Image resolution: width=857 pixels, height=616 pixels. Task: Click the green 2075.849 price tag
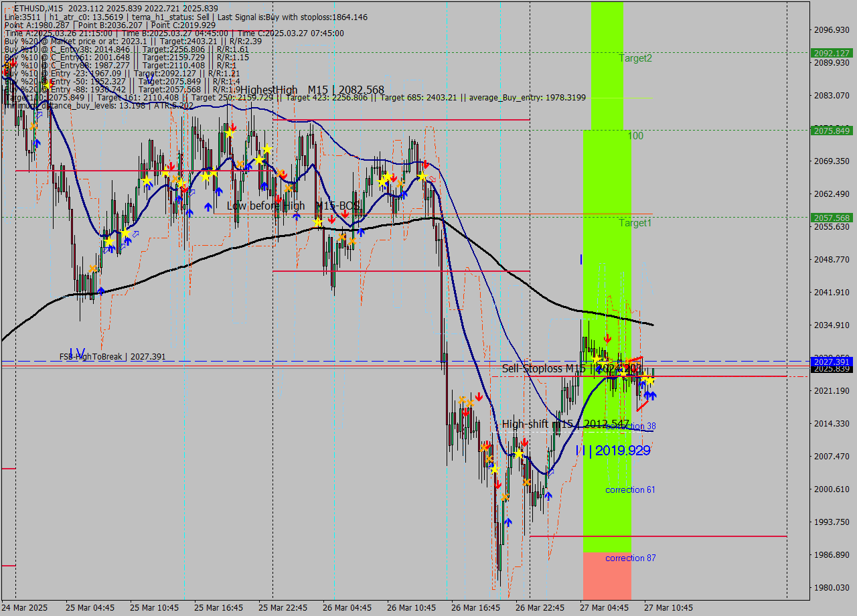point(830,131)
